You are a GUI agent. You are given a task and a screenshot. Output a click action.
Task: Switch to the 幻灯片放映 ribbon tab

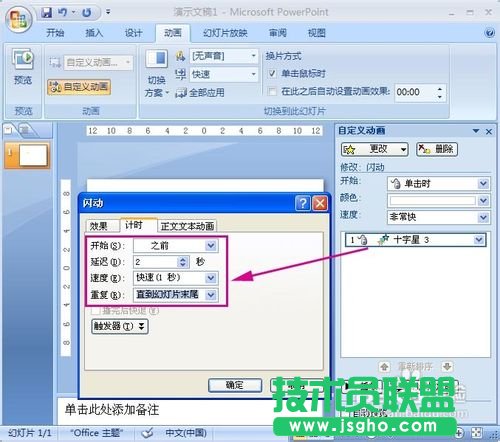(x=225, y=33)
